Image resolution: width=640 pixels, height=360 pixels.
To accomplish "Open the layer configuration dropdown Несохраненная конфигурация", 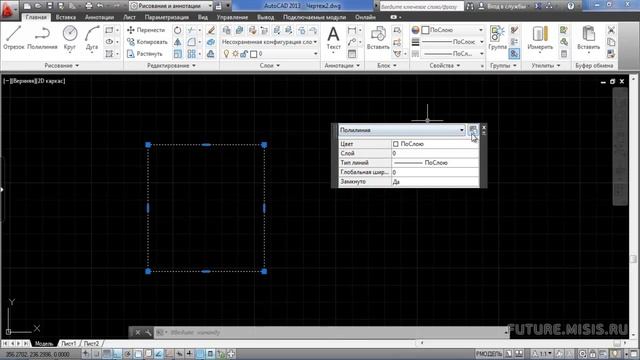I will (269, 42).
